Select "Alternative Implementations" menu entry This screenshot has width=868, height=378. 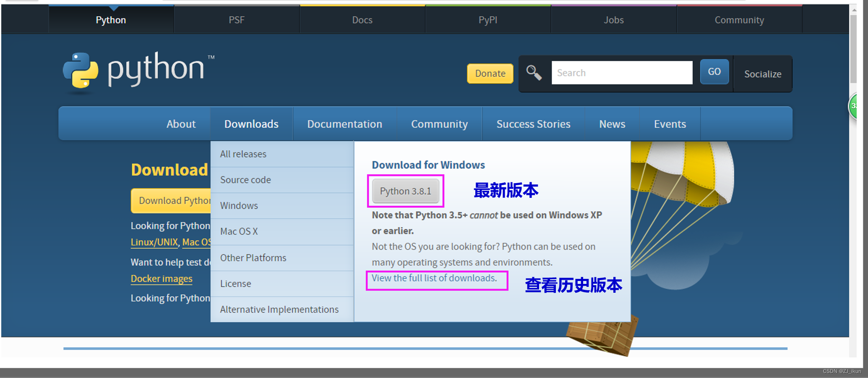[x=279, y=309]
